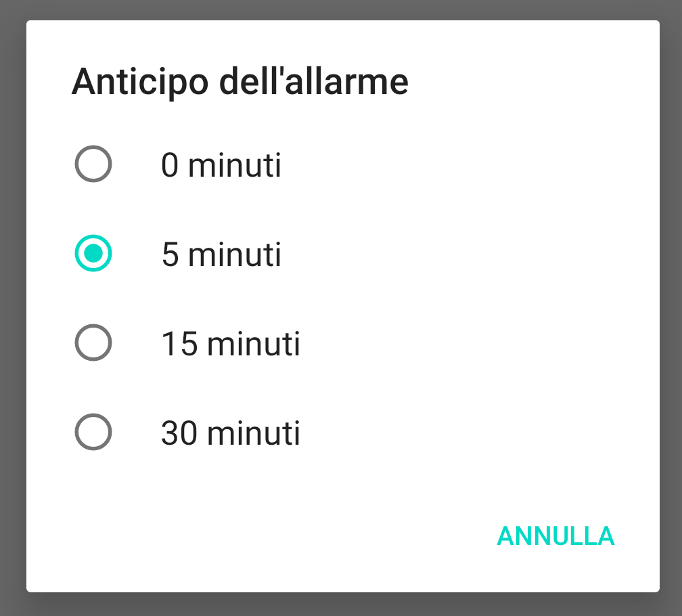Select the 15 minuti radio button
Image resolution: width=682 pixels, height=616 pixels.
(93, 343)
